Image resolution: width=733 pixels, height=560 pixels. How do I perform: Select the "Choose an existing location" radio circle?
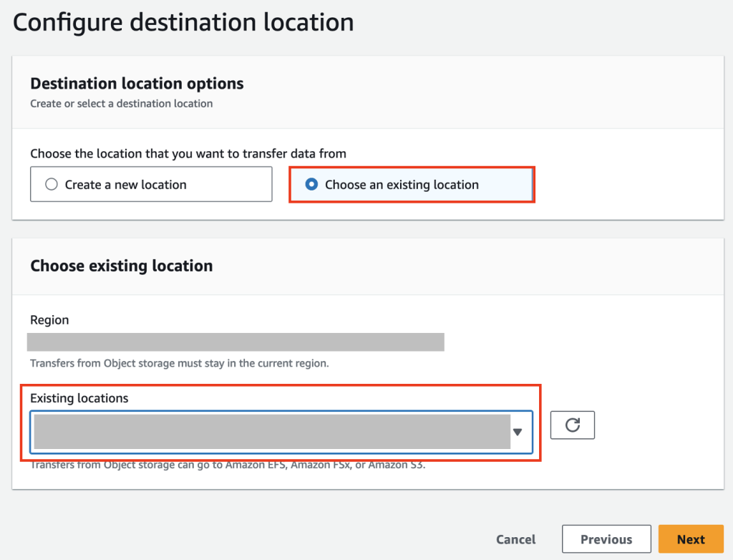pos(311,184)
